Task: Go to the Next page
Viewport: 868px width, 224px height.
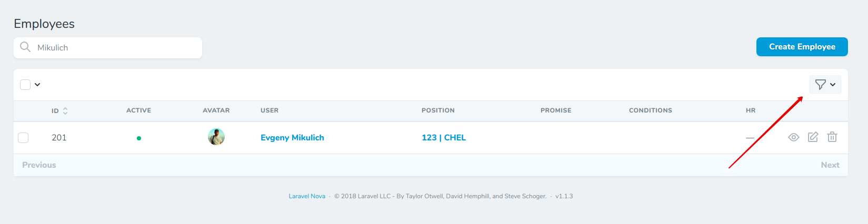Action: tap(830, 165)
